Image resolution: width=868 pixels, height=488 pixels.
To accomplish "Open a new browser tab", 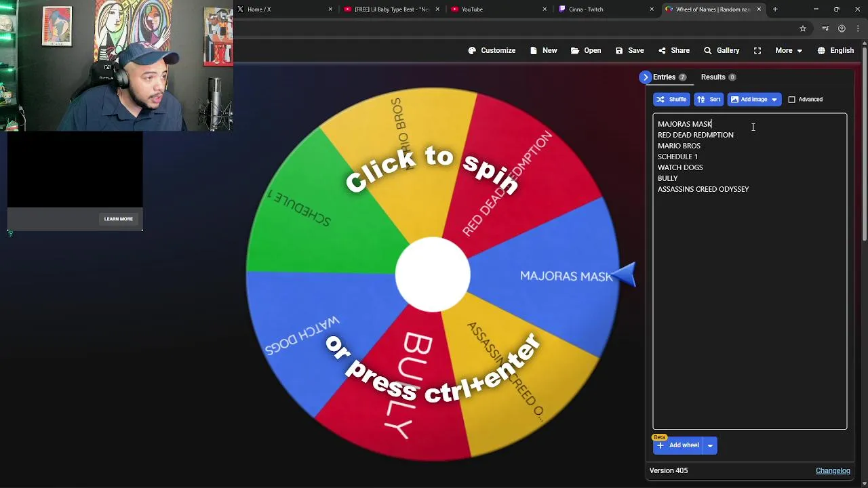I will [775, 9].
